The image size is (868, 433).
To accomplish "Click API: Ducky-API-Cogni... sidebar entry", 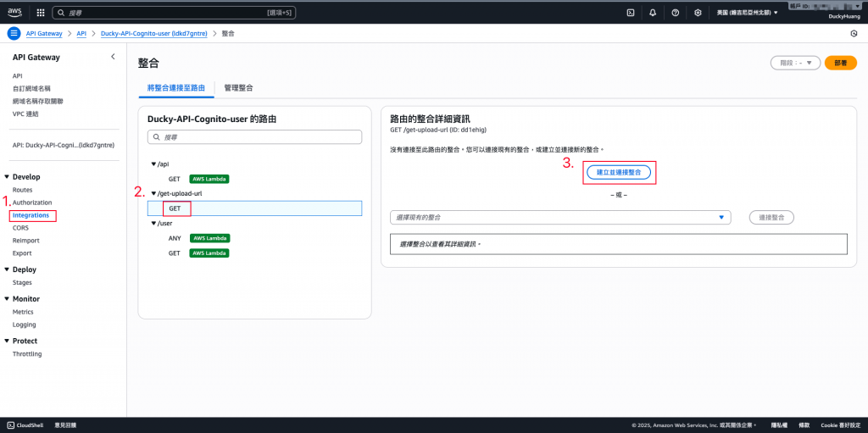I will coord(63,145).
